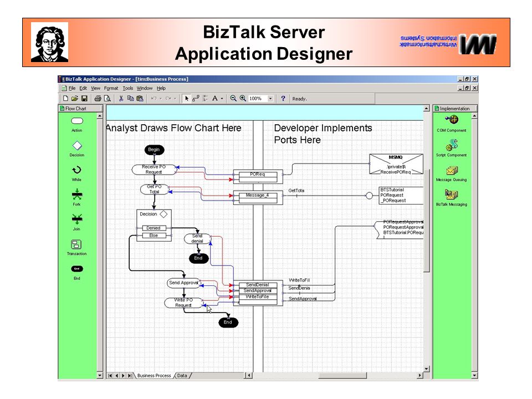Open the zoom percentage dropdown arrow
The height and width of the screenshot is (399, 532).
click(x=270, y=99)
